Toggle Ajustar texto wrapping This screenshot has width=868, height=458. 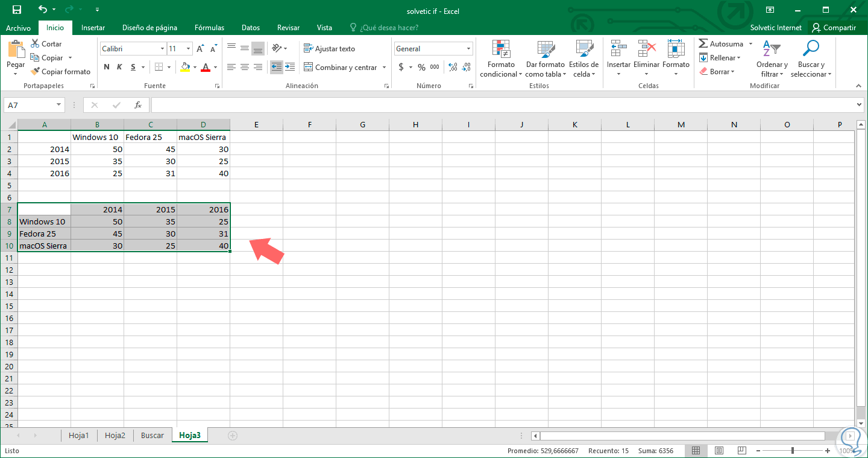click(329, 49)
